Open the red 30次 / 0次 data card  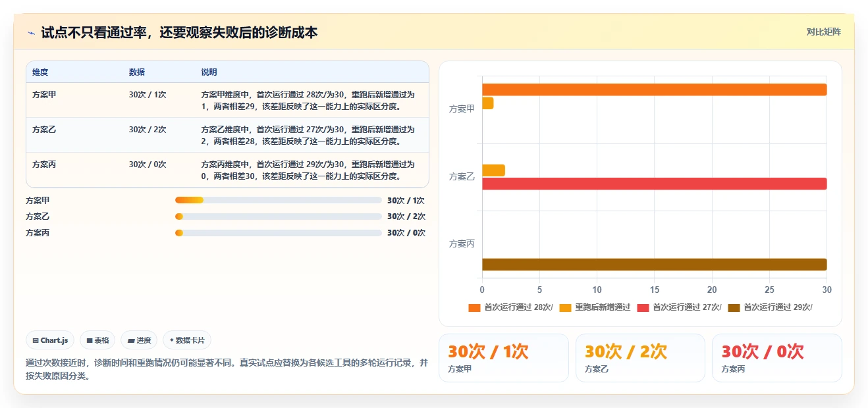[777, 358]
